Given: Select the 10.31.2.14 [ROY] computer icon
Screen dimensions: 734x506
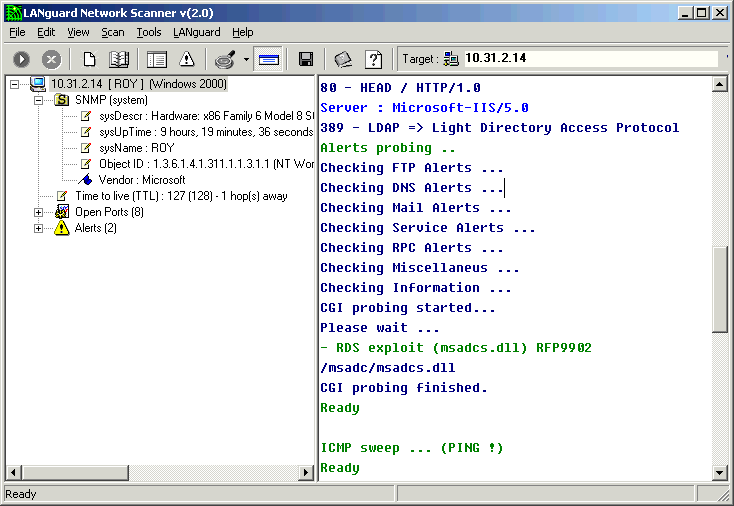Looking at the screenshot, I should (x=37, y=84).
